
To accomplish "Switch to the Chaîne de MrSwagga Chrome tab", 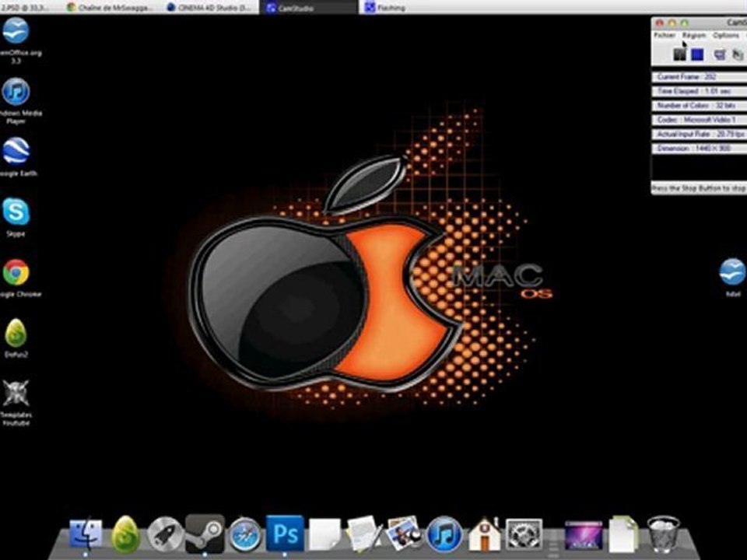I will tap(111, 8).
